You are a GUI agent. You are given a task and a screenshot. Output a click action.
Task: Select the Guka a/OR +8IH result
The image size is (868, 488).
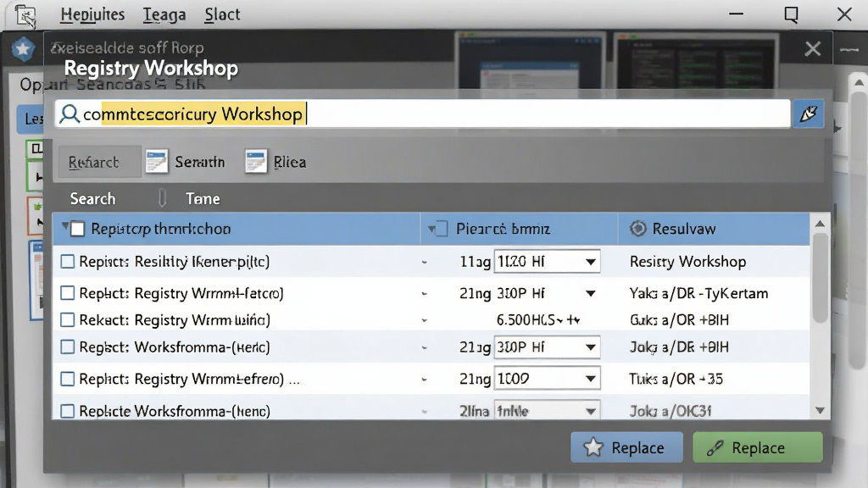679,319
